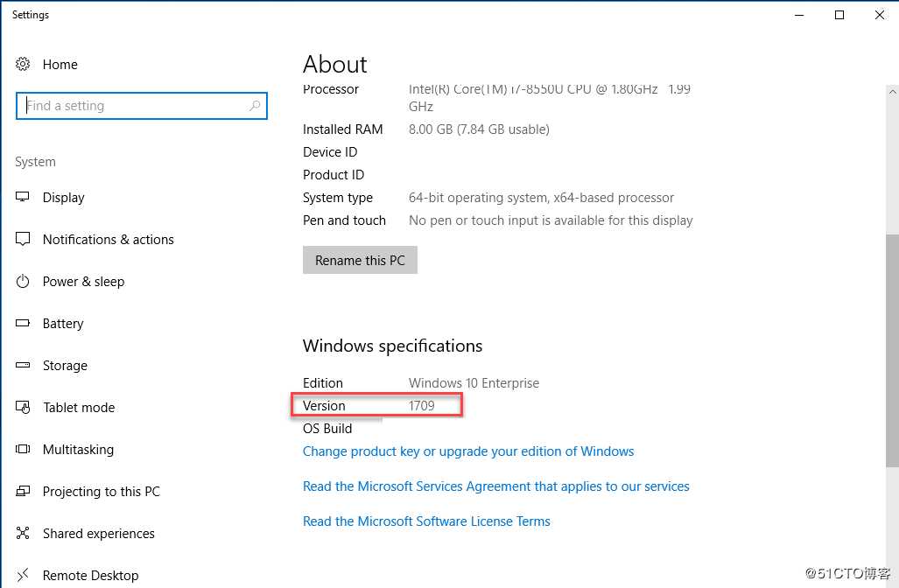
Task: Go to Notifications & actions
Action: pos(109,239)
